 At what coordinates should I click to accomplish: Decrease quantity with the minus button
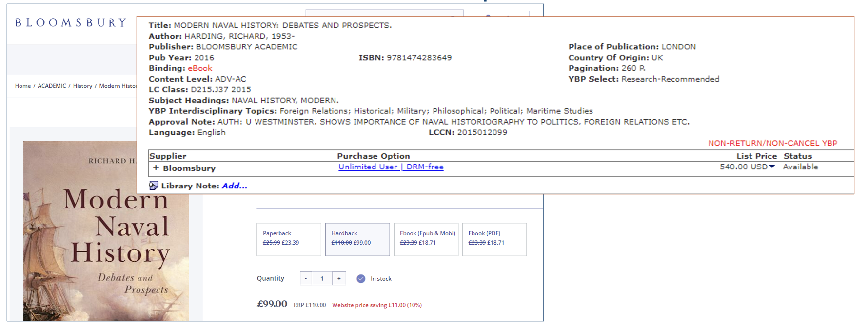click(306, 279)
